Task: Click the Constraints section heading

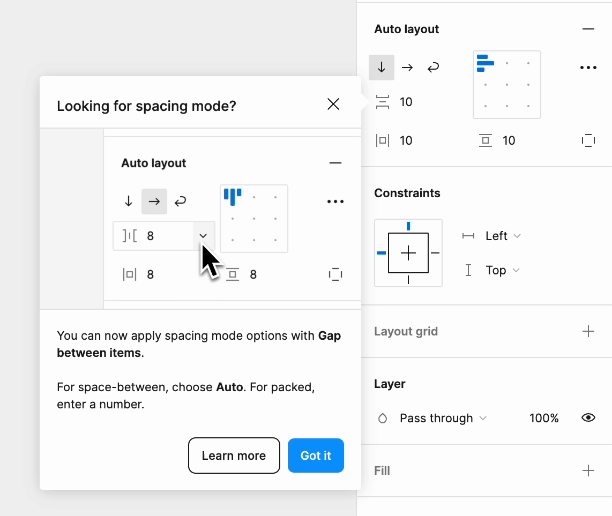Action: point(407,193)
